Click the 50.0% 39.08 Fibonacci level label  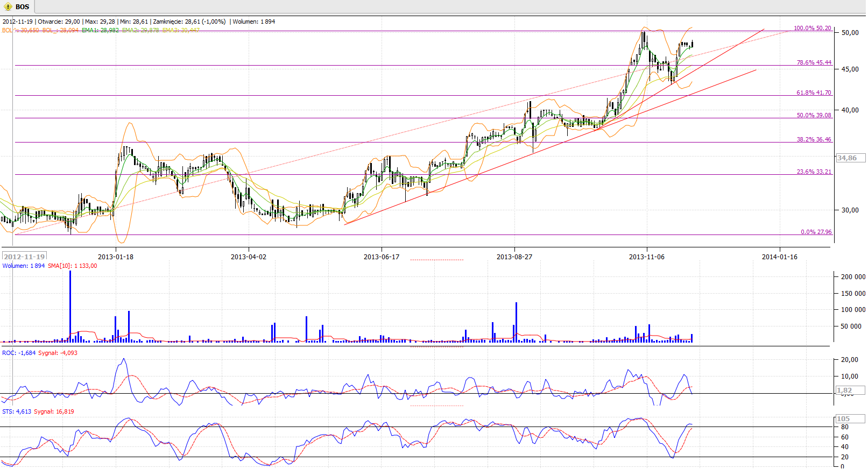pos(814,115)
